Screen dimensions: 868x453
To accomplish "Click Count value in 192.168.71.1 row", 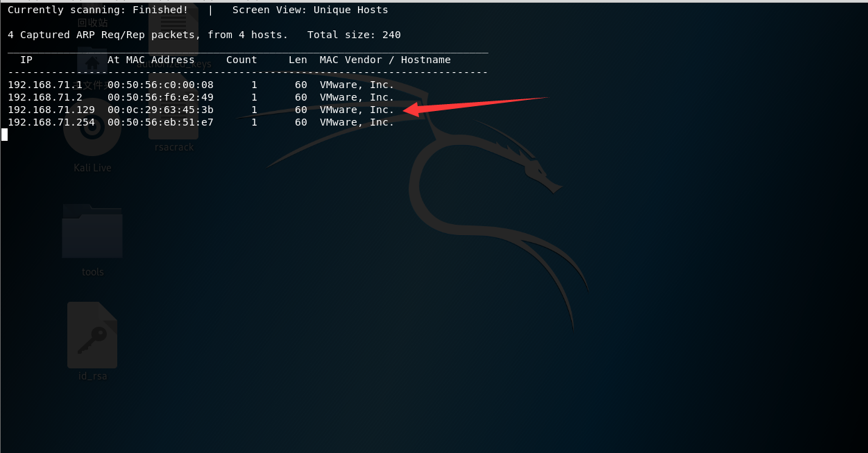I will (254, 85).
